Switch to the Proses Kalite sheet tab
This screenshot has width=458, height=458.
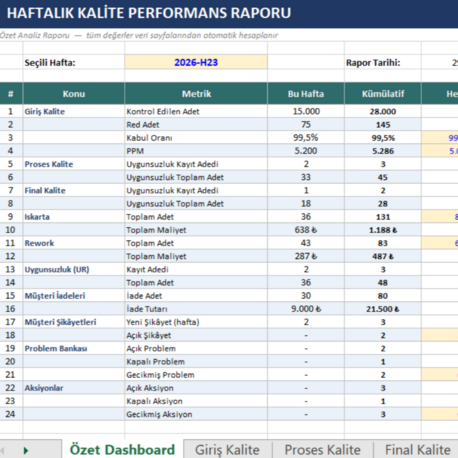(x=322, y=450)
